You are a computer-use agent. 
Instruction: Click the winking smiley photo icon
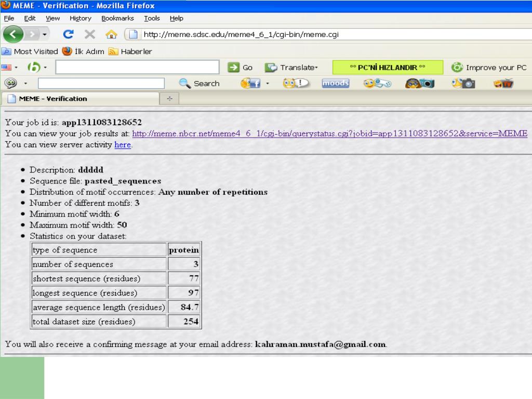pos(463,83)
